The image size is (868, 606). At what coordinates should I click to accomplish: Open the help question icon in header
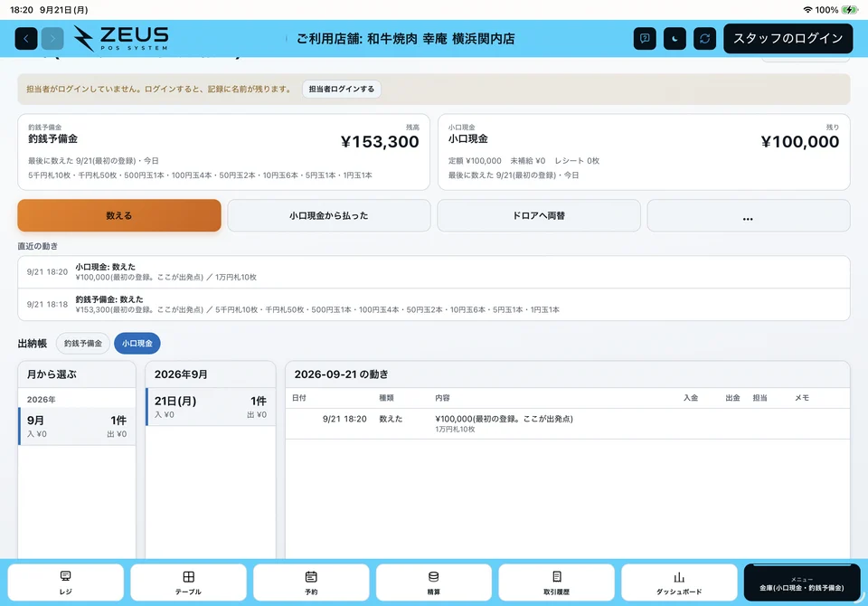pyautogui.click(x=645, y=39)
